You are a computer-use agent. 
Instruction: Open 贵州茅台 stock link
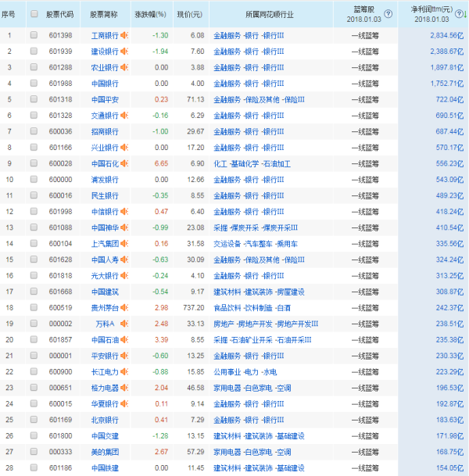(105, 308)
